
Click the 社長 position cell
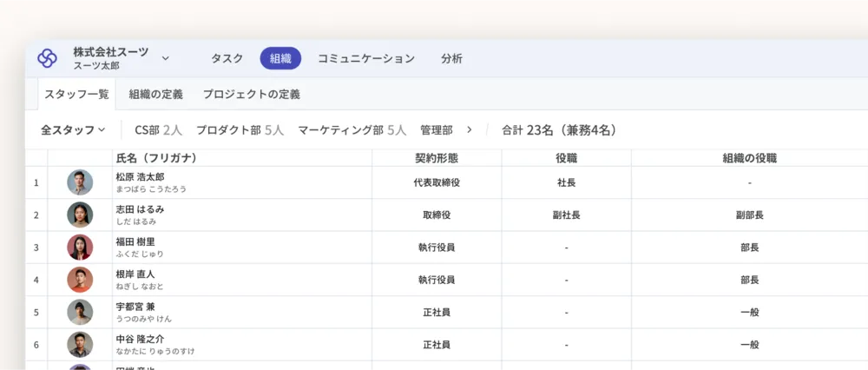(566, 182)
